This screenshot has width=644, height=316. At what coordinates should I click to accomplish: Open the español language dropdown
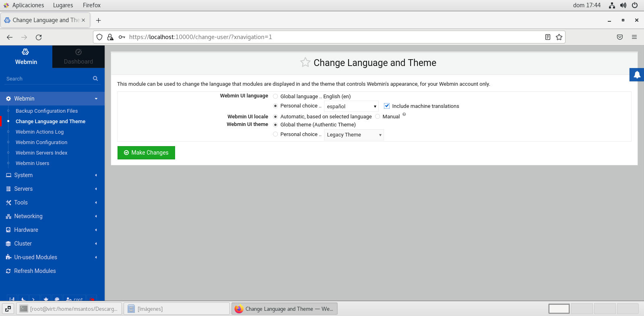351,106
